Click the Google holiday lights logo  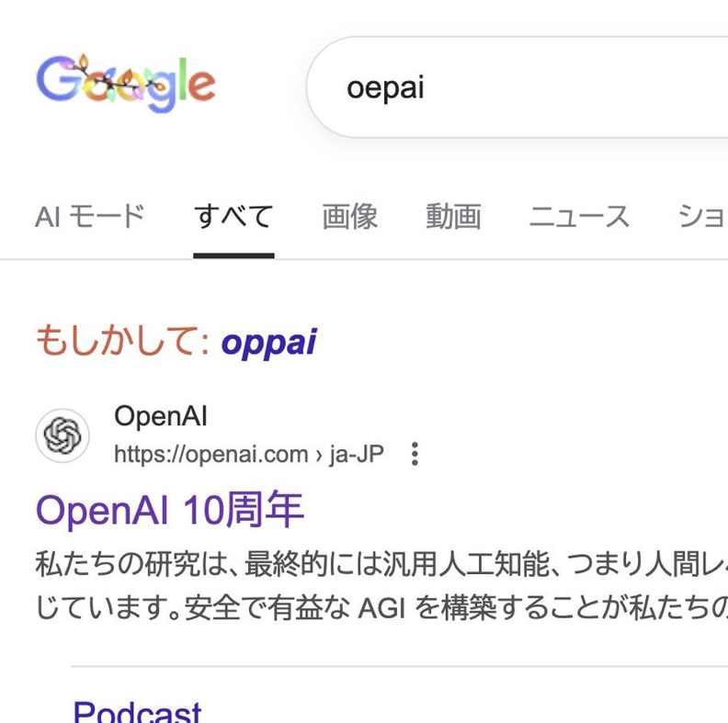(126, 84)
